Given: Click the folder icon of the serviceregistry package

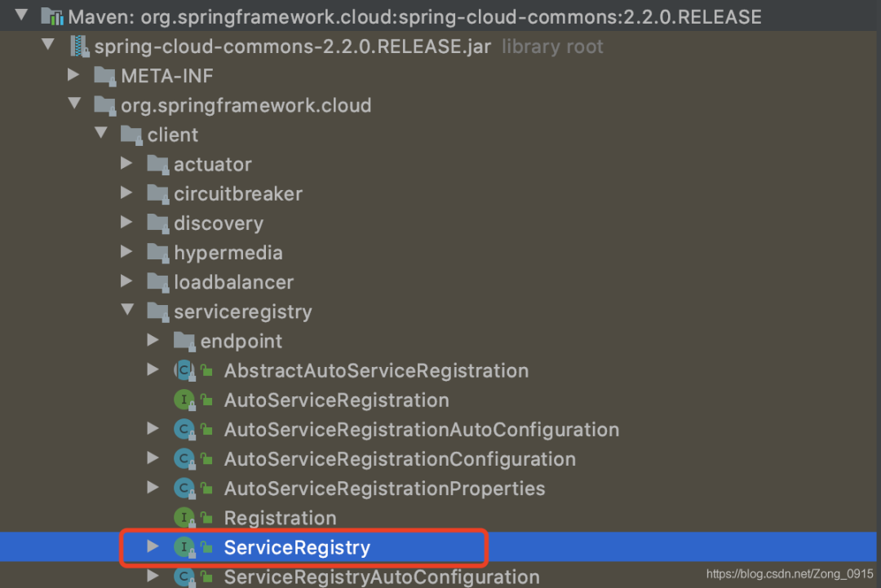Looking at the screenshot, I should [x=157, y=311].
